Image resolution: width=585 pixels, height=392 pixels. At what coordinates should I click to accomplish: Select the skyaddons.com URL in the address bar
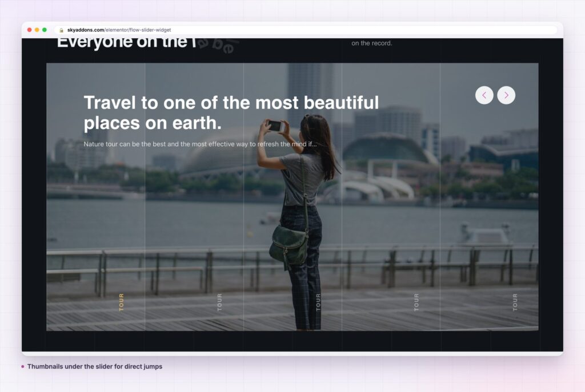[x=119, y=30]
